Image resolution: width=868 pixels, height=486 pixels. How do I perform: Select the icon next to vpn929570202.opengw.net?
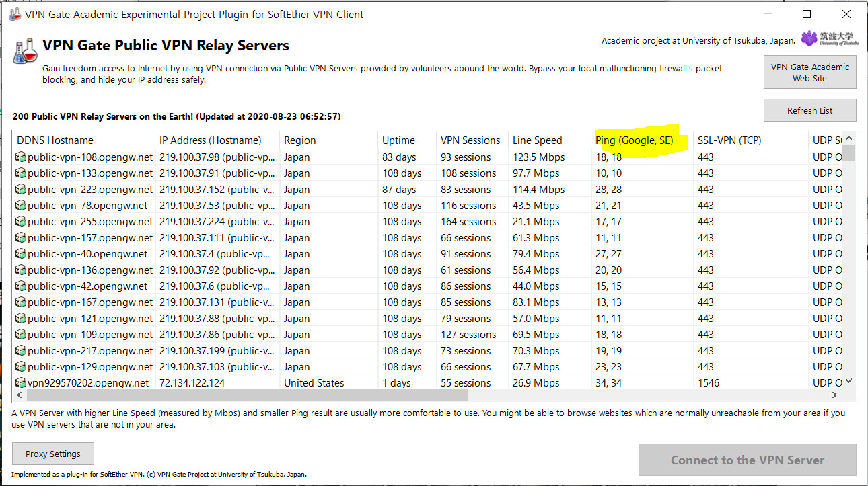tap(21, 383)
